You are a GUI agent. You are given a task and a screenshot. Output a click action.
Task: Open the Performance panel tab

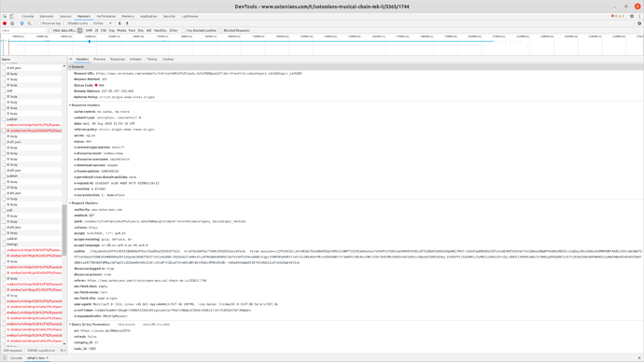click(x=106, y=17)
